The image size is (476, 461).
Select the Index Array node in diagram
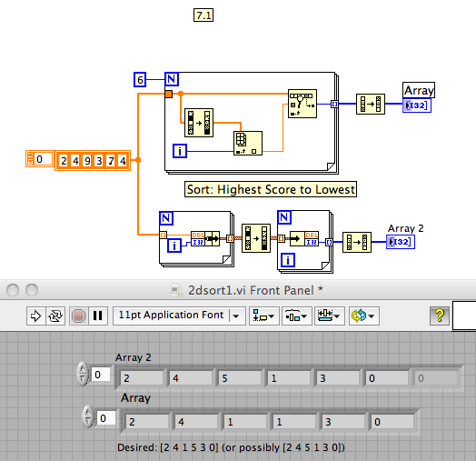click(248, 143)
